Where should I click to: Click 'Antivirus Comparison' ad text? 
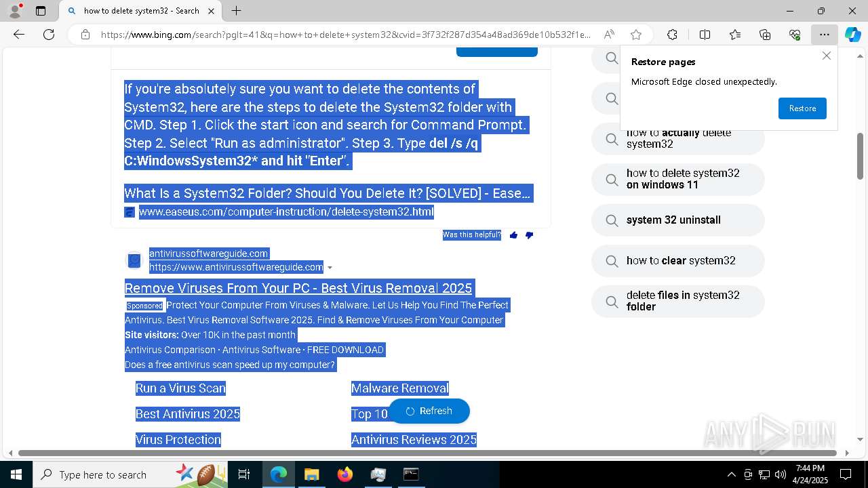pos(170,350)
